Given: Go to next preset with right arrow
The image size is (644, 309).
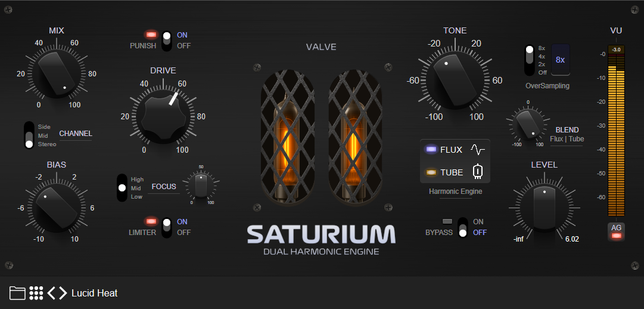Looking at the screenshot, I should [62, 293].
